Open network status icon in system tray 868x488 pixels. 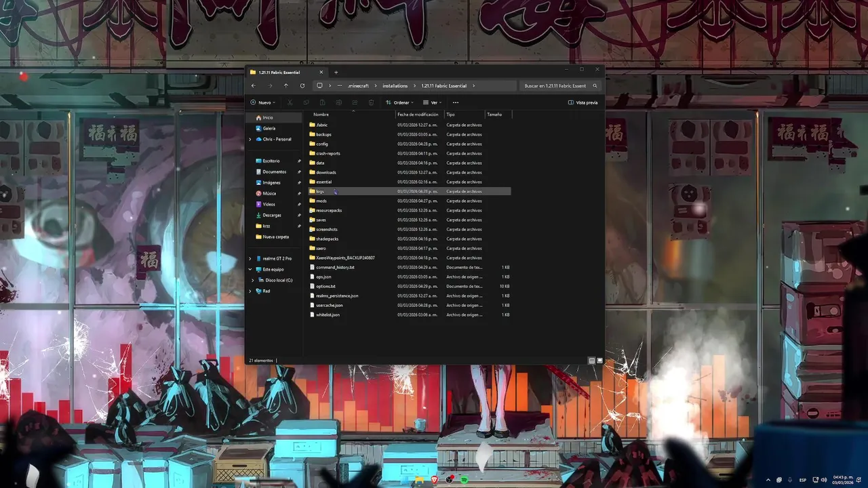click(x=816, y=480)
